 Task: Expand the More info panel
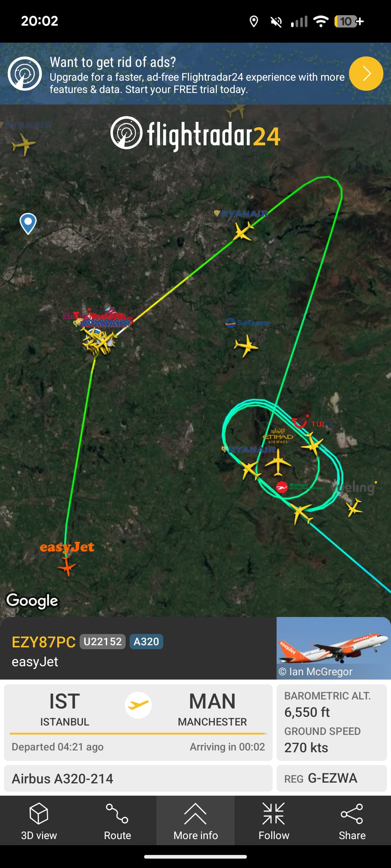195,820
